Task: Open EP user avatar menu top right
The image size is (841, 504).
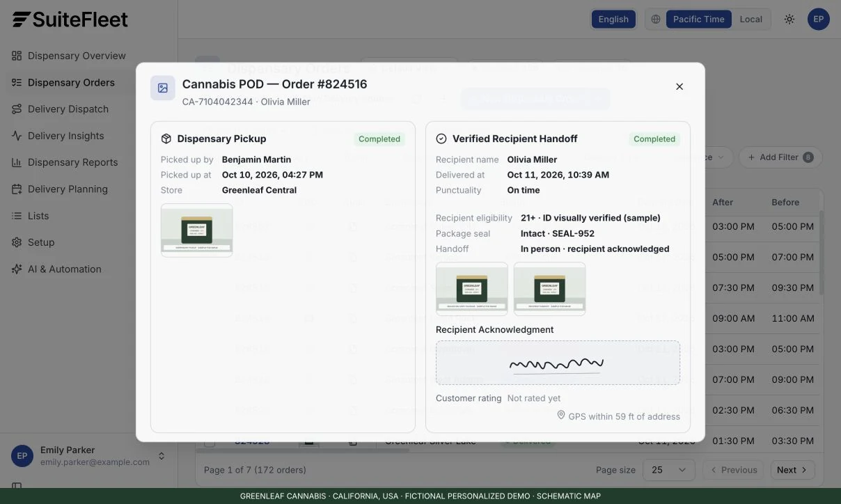Action: [819, 19]
